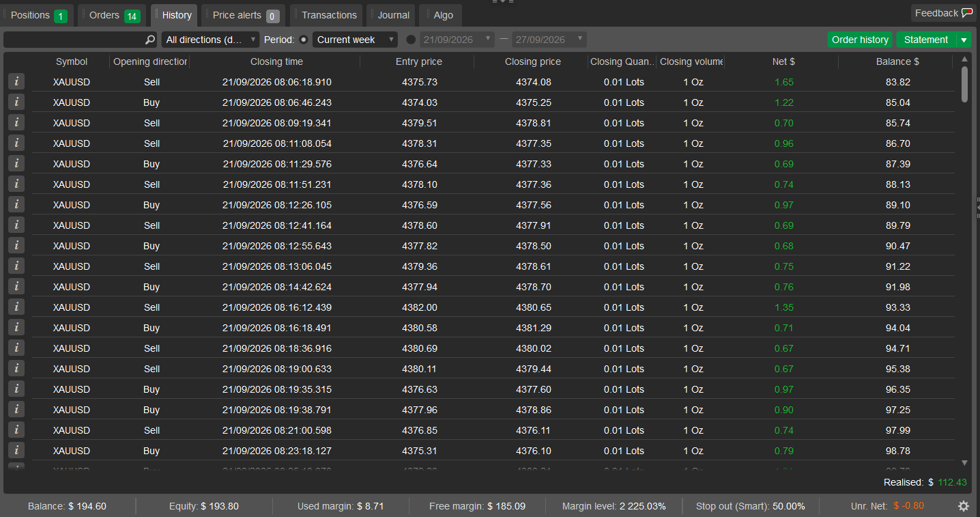Sort by the Net $ column header
Screen dimensions: 980x517
[783, 61]
